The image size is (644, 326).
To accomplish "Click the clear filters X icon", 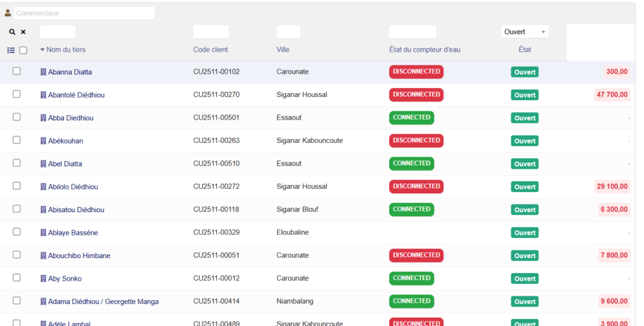I will 23,32.
